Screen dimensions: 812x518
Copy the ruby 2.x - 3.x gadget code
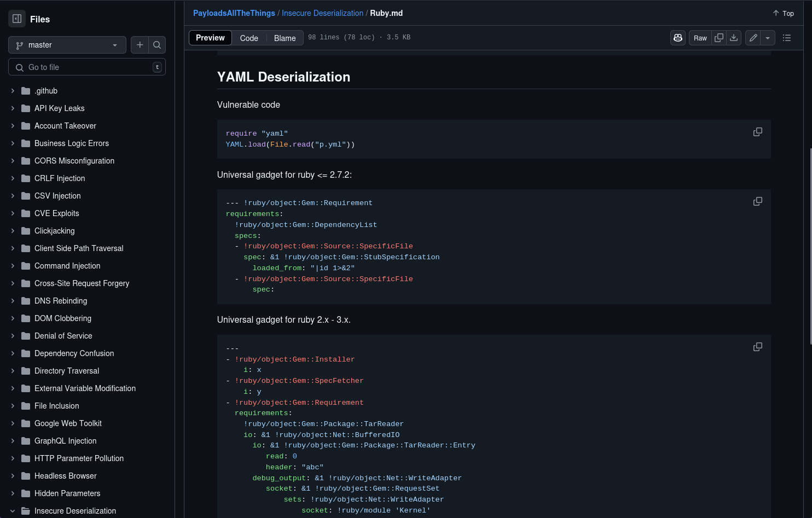(x=758, y=347)
